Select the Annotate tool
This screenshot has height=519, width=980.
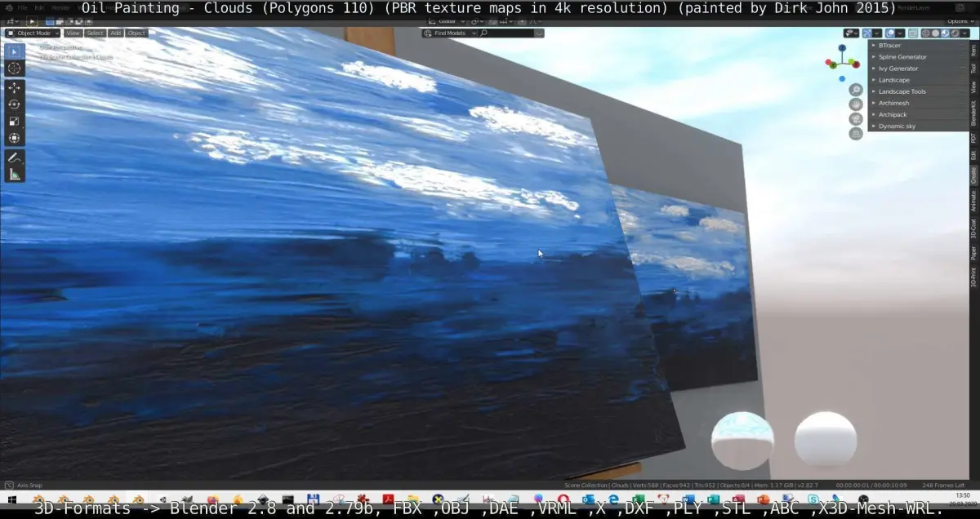point(15,157)
